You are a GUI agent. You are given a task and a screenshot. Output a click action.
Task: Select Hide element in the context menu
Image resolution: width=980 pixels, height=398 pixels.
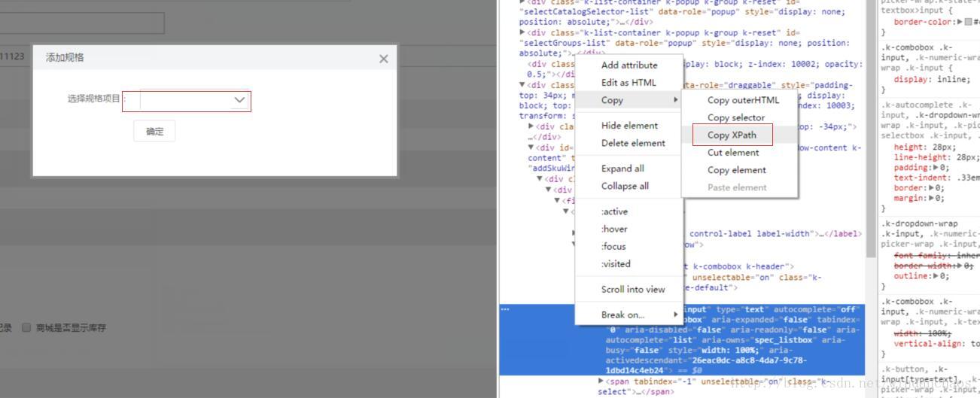(x=628, y=126)
